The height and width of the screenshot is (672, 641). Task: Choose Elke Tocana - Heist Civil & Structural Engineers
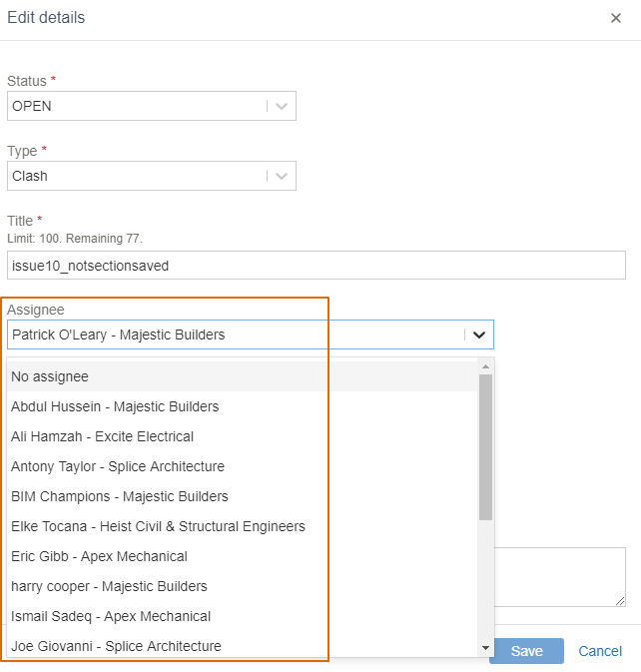click(x=242, y=526)
